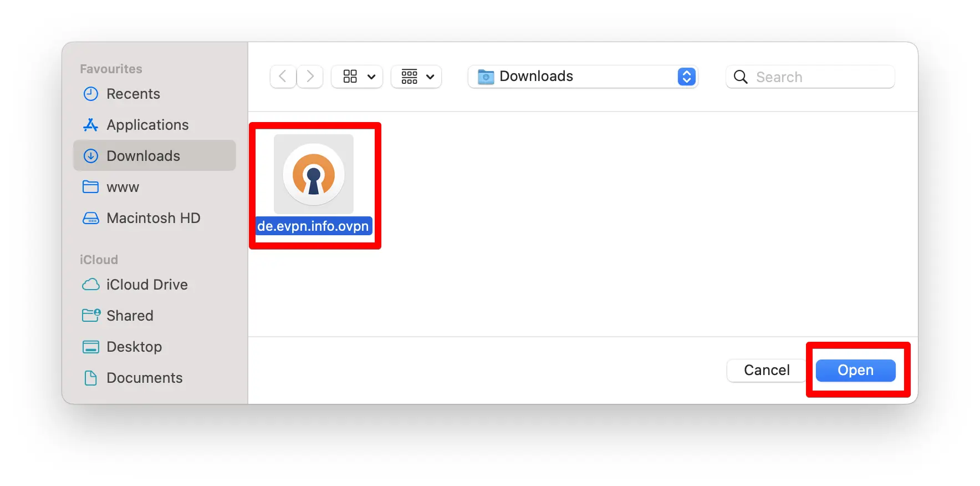Expand the grouping options chevron
The image size is (980, 486).
pyautogui.click(x=430, y=77)
